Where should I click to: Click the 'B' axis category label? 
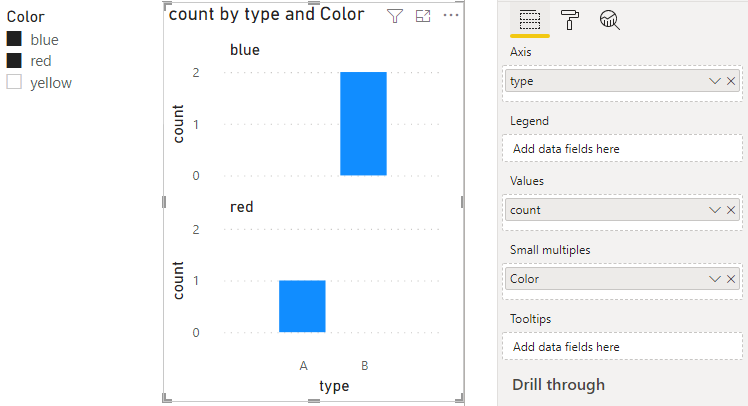pos(364,366)
